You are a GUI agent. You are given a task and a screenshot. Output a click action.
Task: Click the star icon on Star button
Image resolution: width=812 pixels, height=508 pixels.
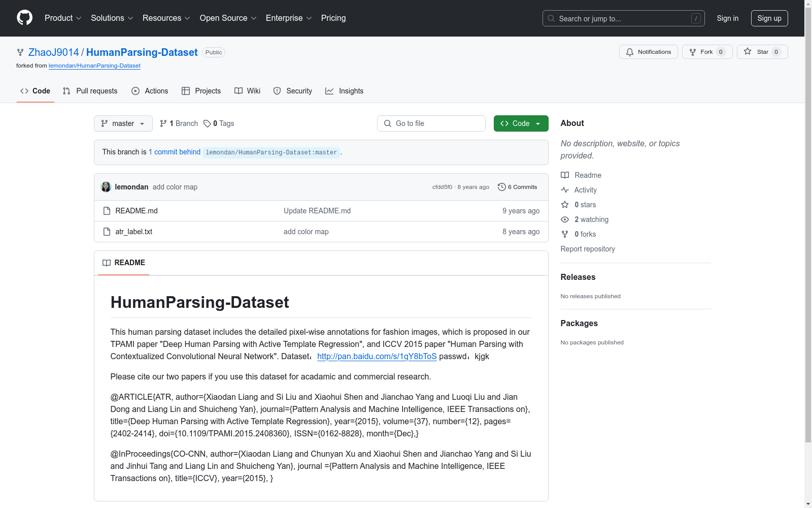[748, 51]
